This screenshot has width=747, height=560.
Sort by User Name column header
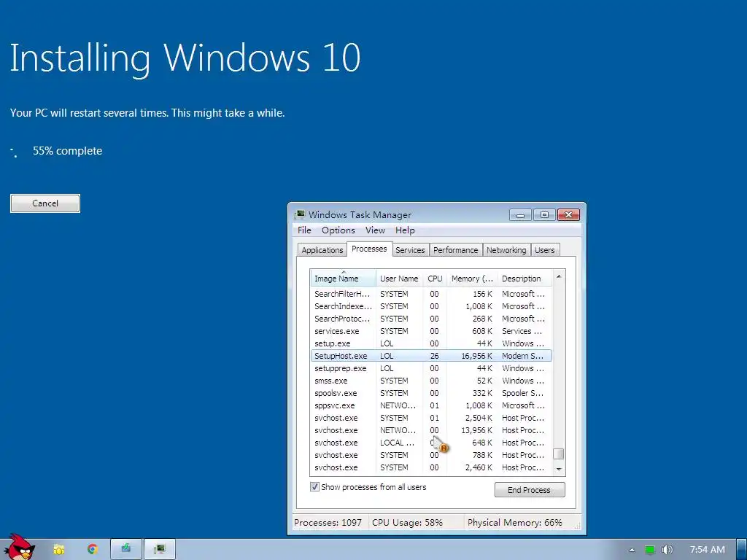coord(399,279)
